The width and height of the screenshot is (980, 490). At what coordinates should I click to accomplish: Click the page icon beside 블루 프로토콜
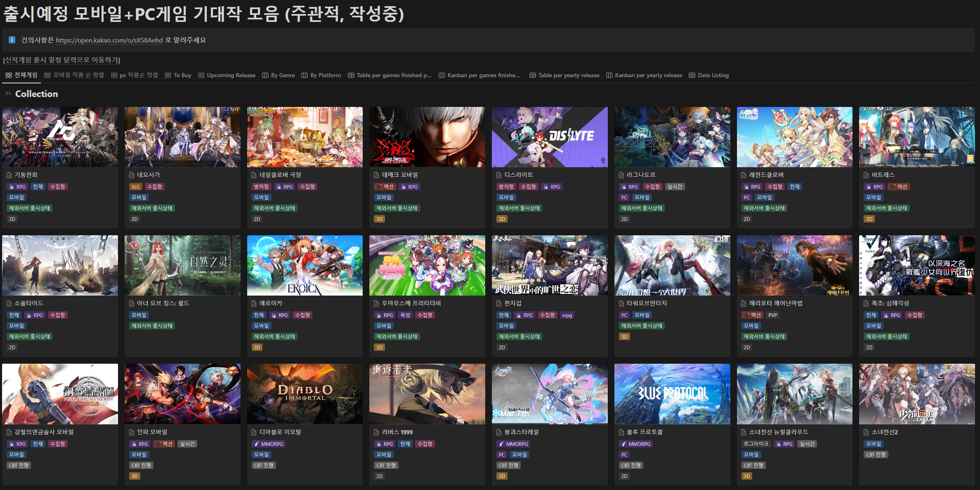621,432
